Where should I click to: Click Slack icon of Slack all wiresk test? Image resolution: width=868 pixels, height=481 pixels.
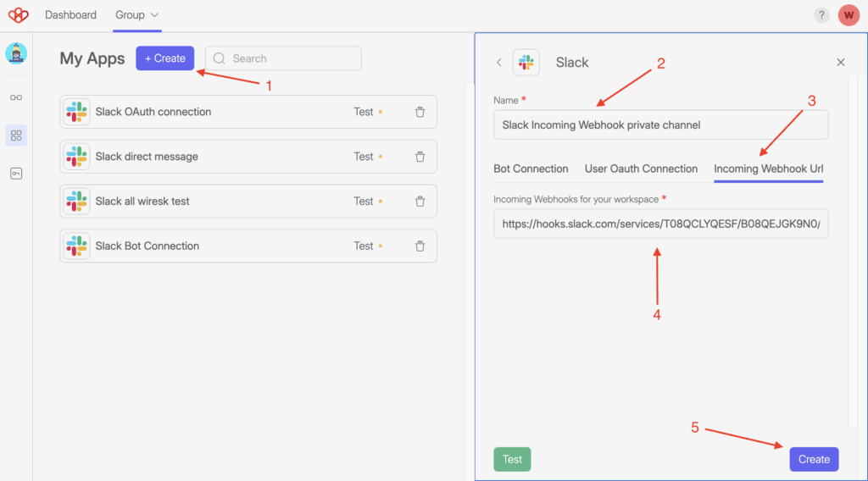tap(76, 202)
